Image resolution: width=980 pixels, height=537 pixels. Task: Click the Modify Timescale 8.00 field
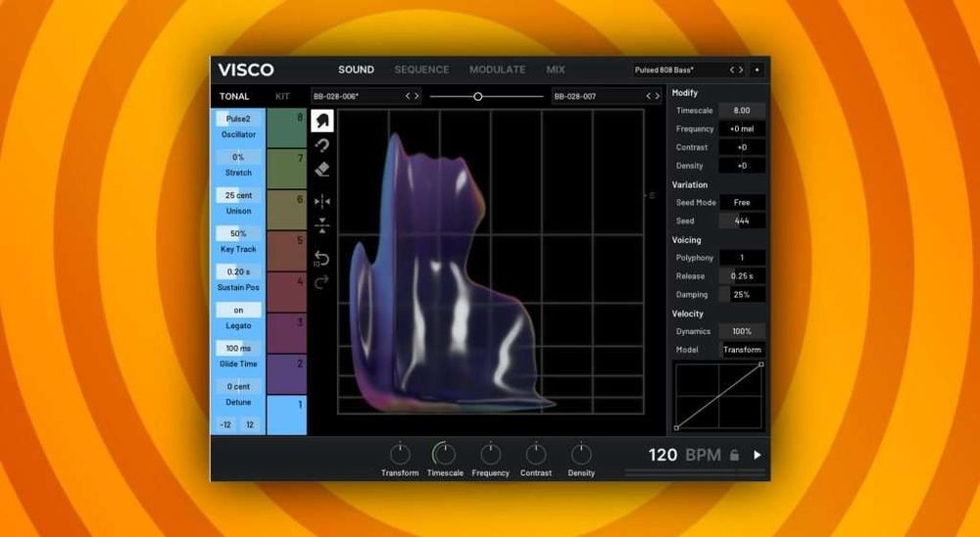point(742,110)
